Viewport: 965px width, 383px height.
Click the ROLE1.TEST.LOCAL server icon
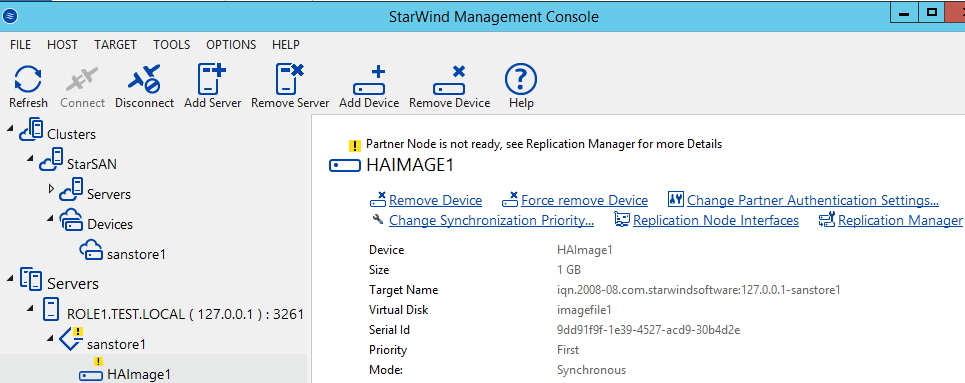click(x=51, y=310)
